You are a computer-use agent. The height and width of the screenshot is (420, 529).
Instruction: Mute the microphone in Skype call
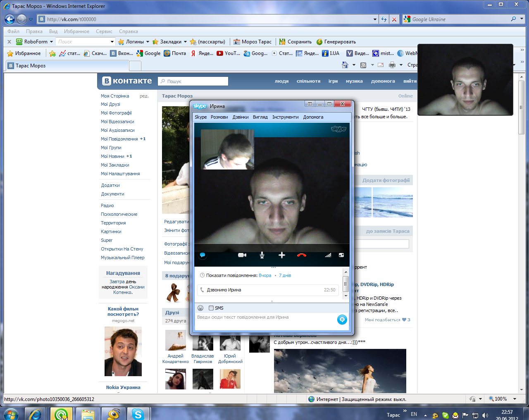point(262,255)
